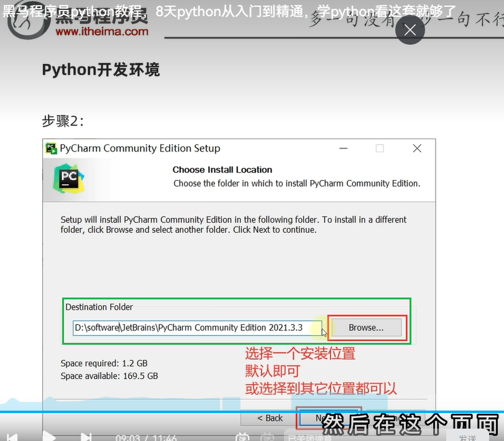
Task: Click the Browse... button
Action: (x=366, y=327)
